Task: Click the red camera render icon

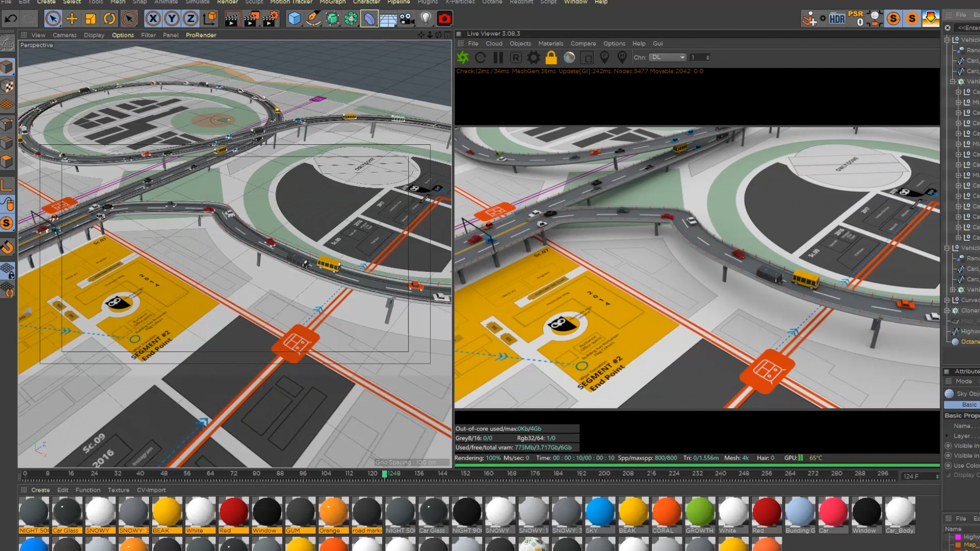Action: click(445, 19)
